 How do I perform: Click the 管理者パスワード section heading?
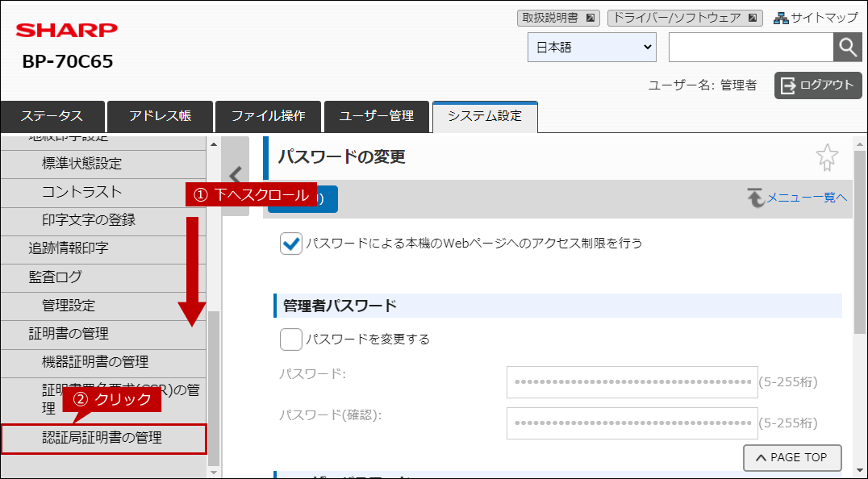pos(340,306)
